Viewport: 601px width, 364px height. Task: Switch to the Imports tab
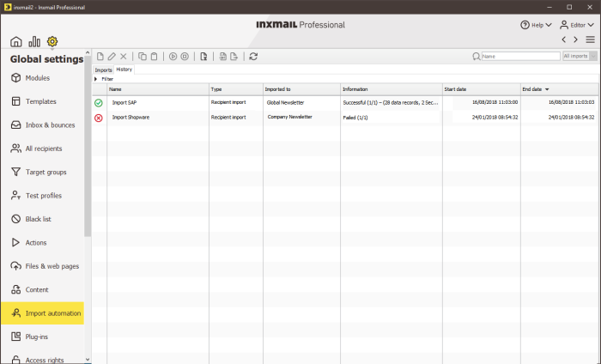(103, 70)
